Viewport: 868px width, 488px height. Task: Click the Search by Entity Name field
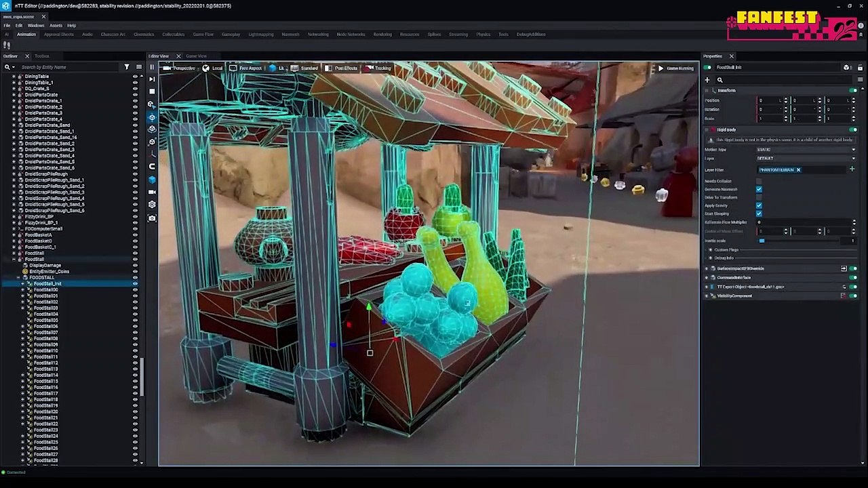click(70, 67)
